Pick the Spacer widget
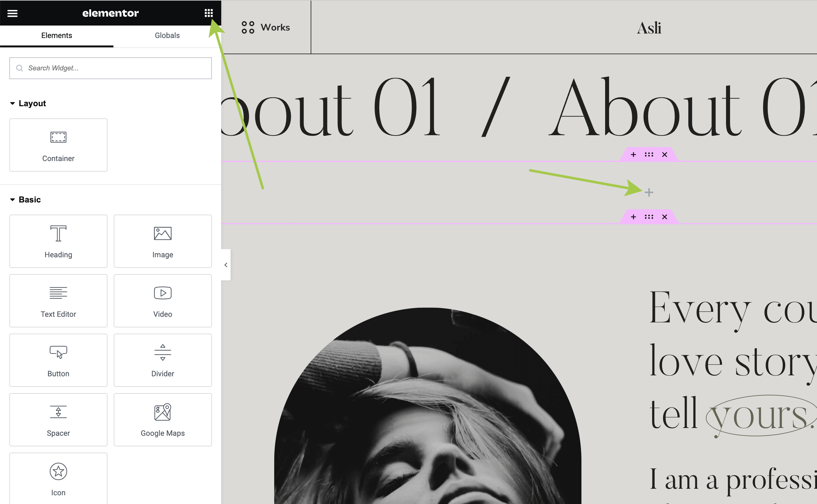The width and height of the screenshot is (817, 504). [58, 420]
